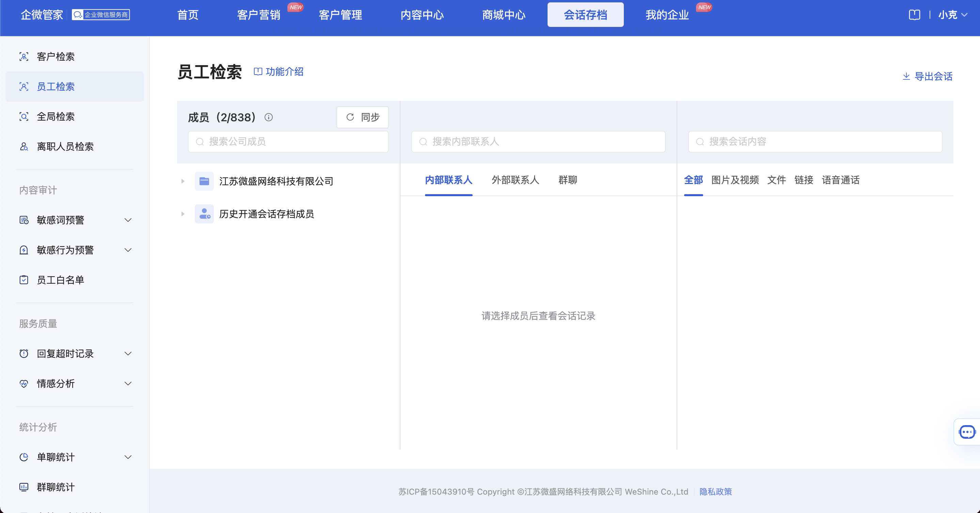The width and height of the screenshot is (980, 513).
Task: Click the 员工检索 sidebar icon
Action: [24, 87]
